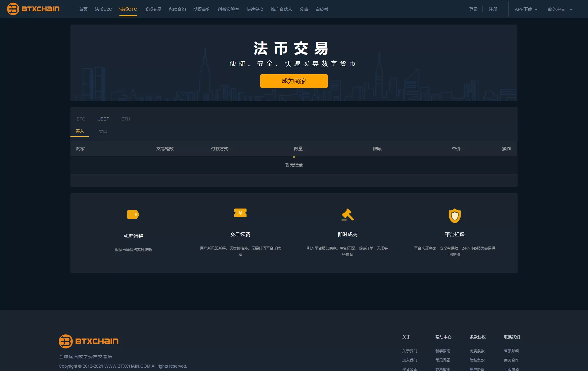
Task: Click the 登录 login link
Action: tap(473, 9)
